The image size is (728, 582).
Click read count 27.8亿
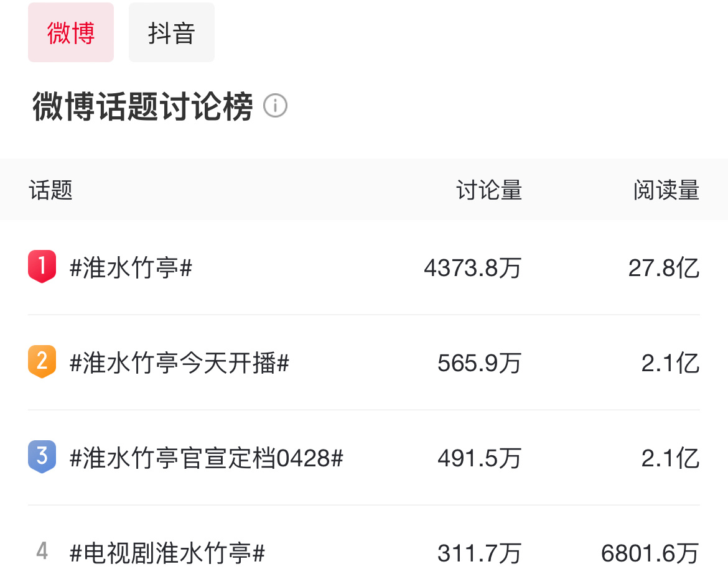664,268
